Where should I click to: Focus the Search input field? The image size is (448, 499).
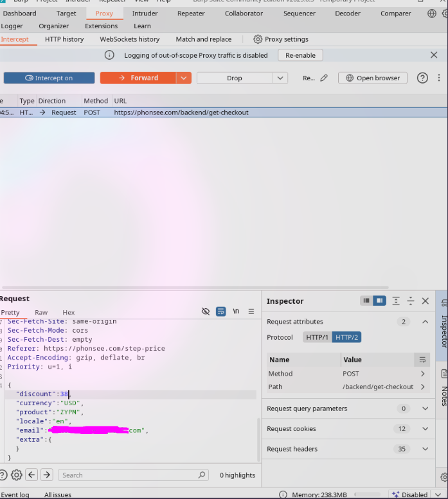point(133,475)
